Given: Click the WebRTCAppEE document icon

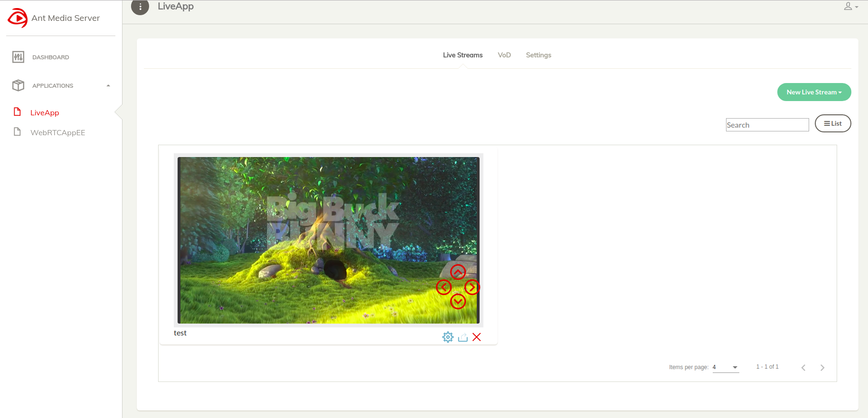Looking at the screenshot, I should tap(18, 132).
